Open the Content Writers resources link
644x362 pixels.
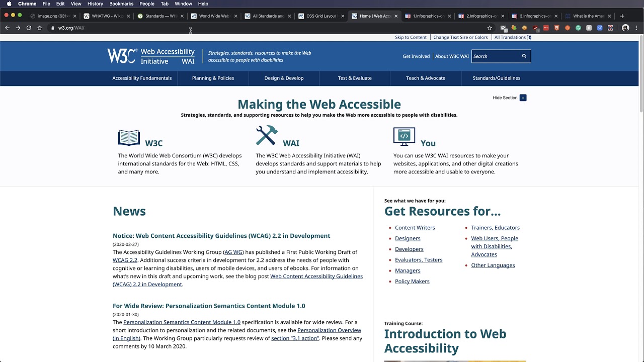(415, 228)
